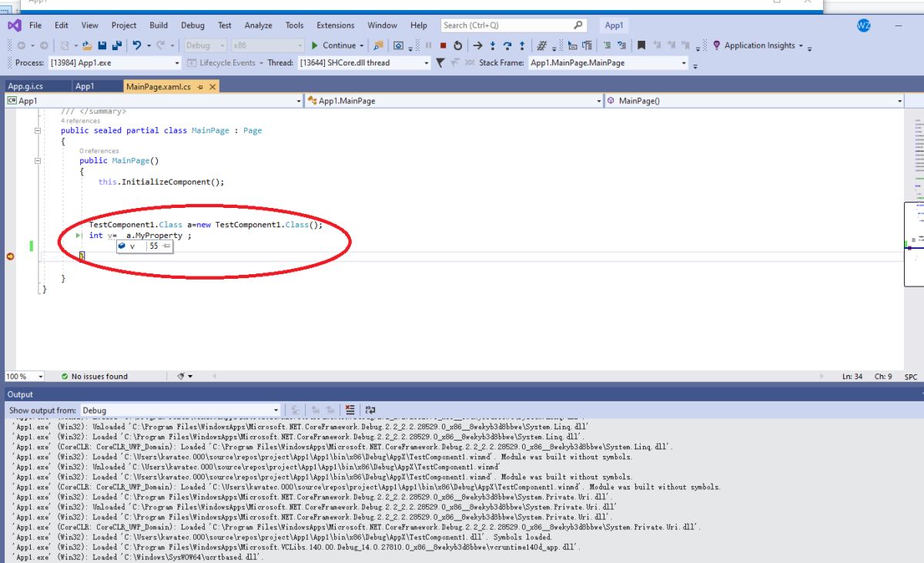Click the Ln: 34 status indicator
Viewport: 924px width, 563px height.
point(852,377)
